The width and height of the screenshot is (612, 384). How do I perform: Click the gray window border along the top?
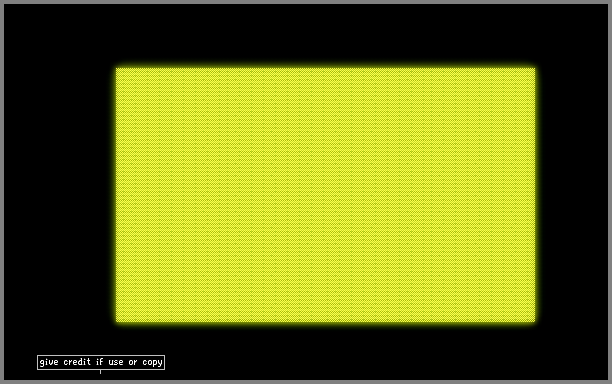pyautogui.click(x=306, y=2)
